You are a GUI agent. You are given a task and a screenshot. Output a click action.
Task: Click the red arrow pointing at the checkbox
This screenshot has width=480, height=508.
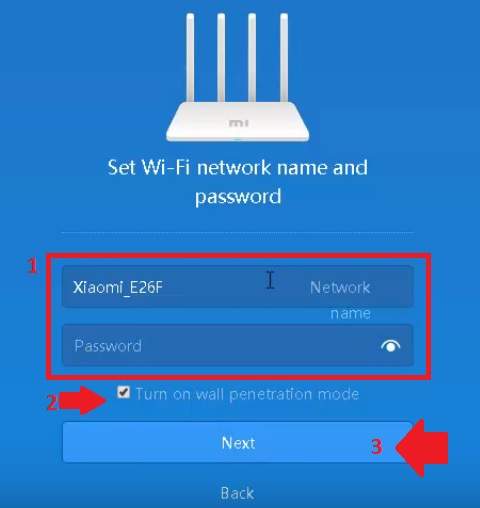coord(83,400)
